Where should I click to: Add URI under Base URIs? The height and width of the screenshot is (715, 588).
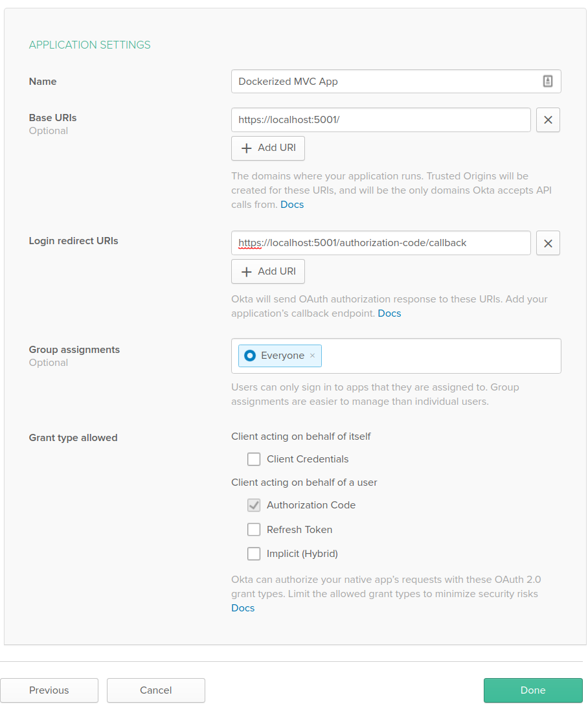(267, 148)
